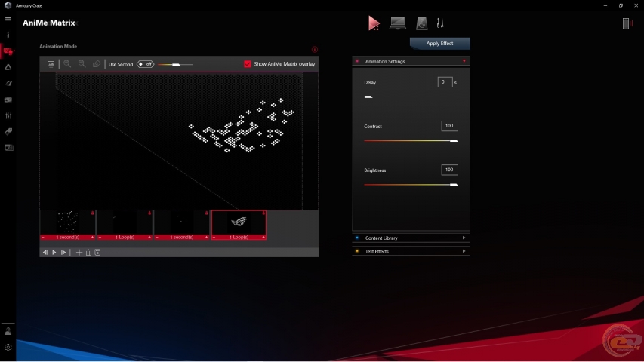
Task: Uncheck Show AniMe Matrix overlay
Action: [247, 64]
